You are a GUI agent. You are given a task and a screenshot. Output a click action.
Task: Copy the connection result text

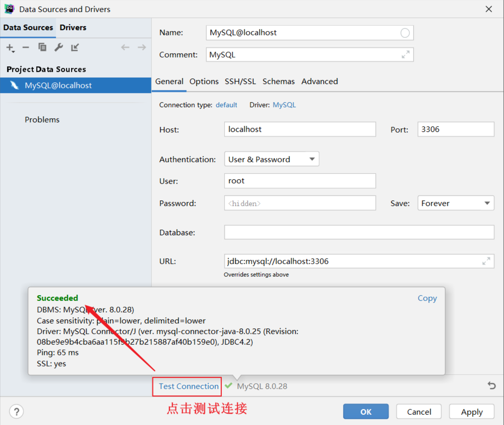427,298
